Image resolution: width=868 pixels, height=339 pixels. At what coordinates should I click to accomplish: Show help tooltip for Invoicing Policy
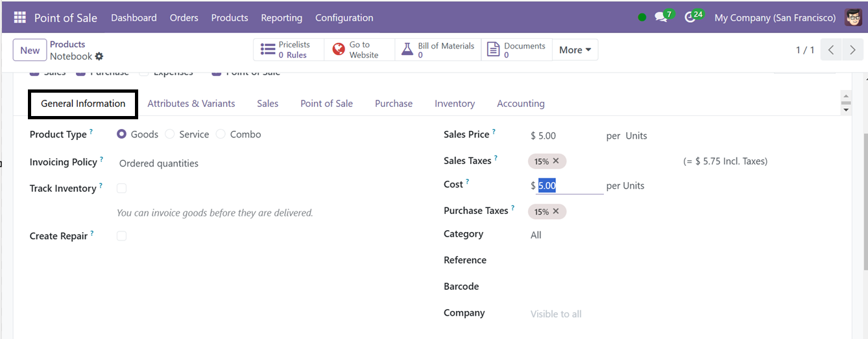(x=101, y=159)
